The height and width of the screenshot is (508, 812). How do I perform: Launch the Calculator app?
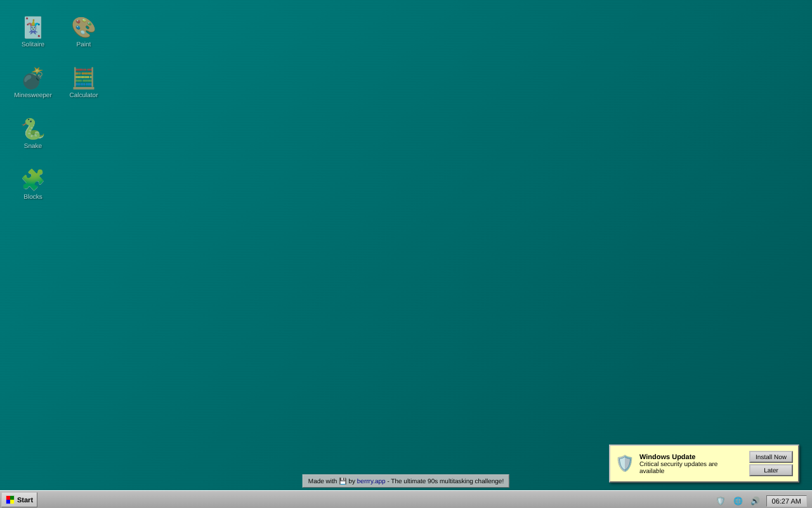pyautogui.click(x=83, y=79)
